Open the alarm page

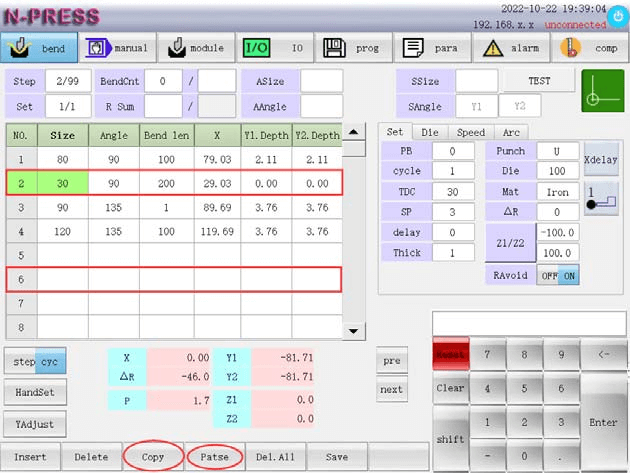coord(509,48)
